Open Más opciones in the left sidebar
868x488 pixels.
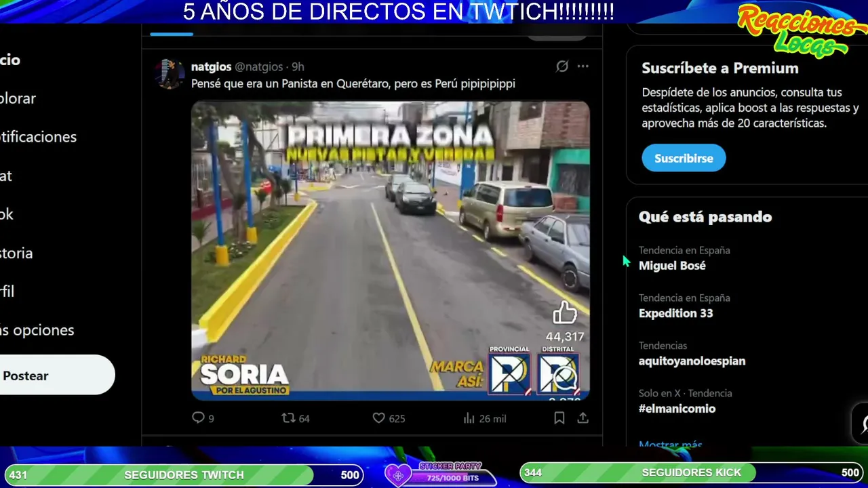click(x=37, y=330)
